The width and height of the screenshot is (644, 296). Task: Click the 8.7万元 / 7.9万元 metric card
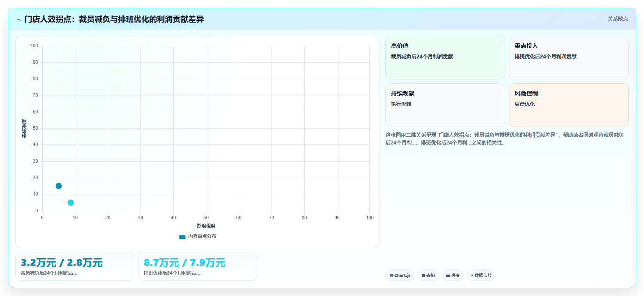pos(197,266)
